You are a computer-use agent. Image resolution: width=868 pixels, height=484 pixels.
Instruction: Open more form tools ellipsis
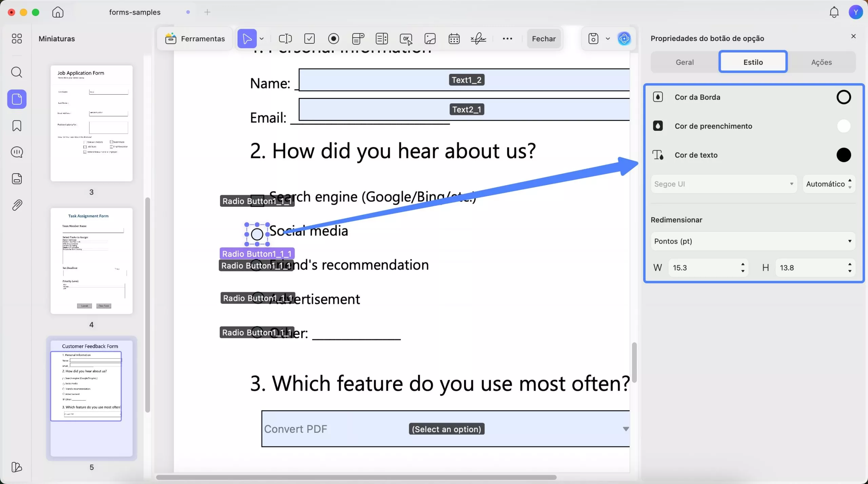[507, 39]
